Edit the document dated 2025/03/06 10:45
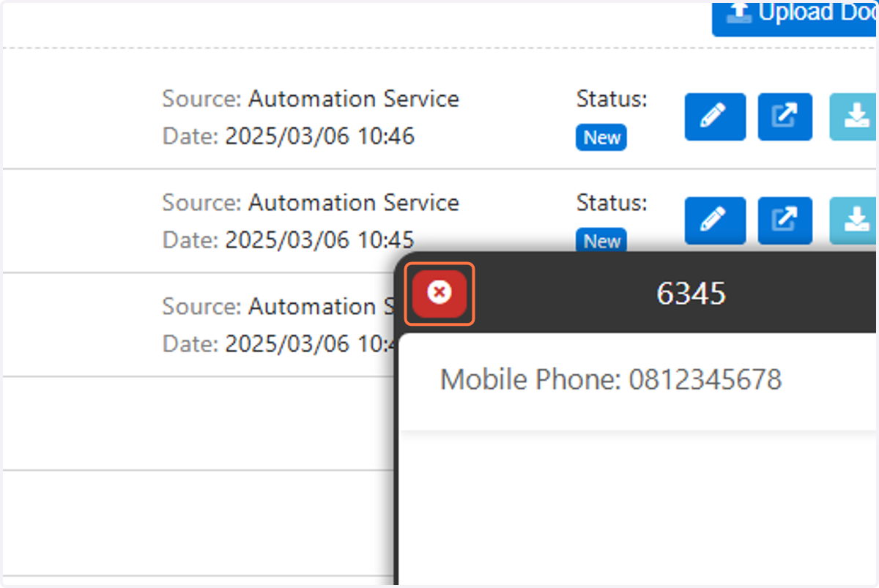The height and width of the screenshot is (588, 879). pos(715,220)
